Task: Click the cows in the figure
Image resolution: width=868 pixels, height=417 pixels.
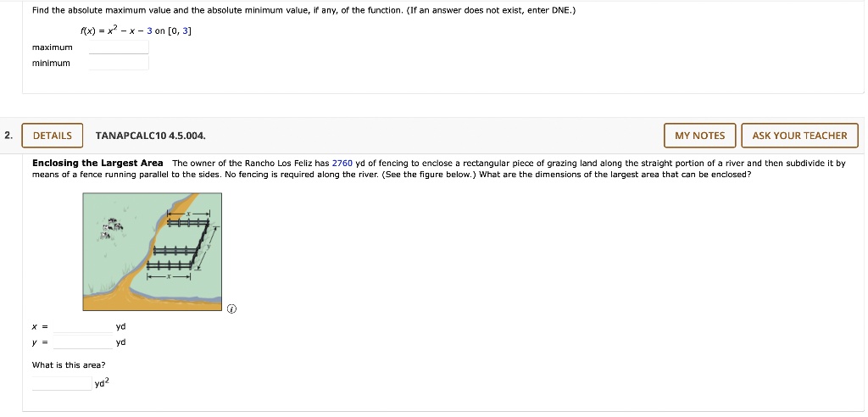Action: (111, 229)
